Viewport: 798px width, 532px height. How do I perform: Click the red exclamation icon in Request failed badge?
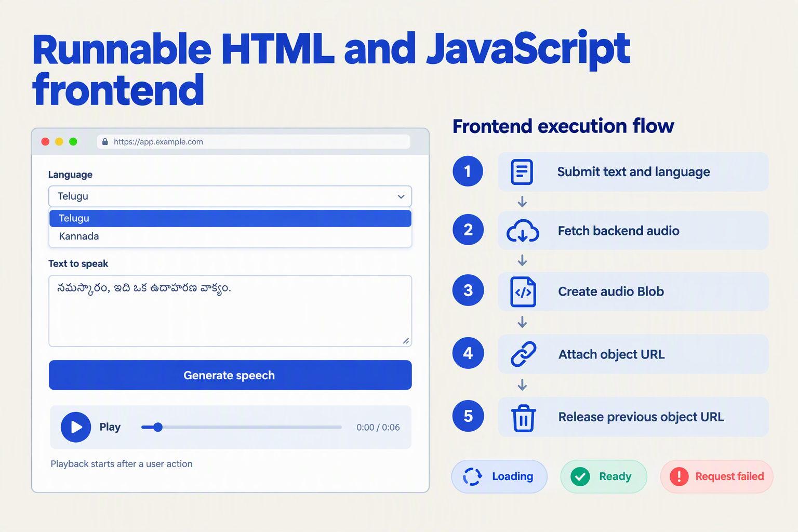(x=679, y=476)
